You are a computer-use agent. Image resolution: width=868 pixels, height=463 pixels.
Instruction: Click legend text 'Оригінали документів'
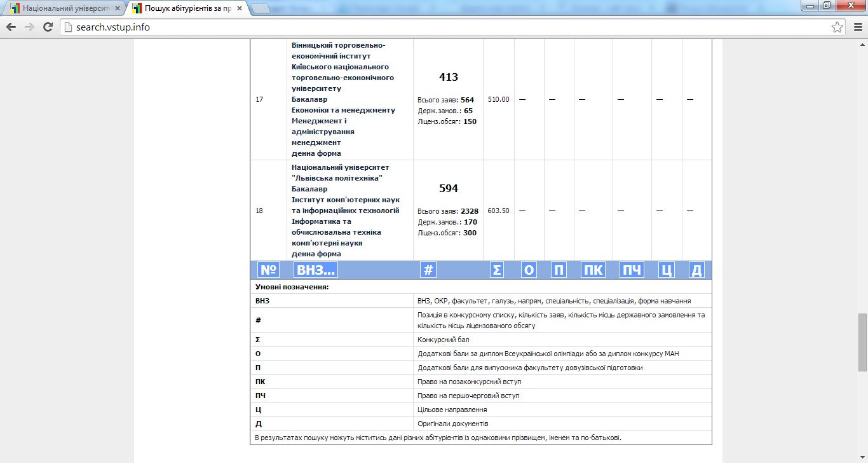point(453,424)
